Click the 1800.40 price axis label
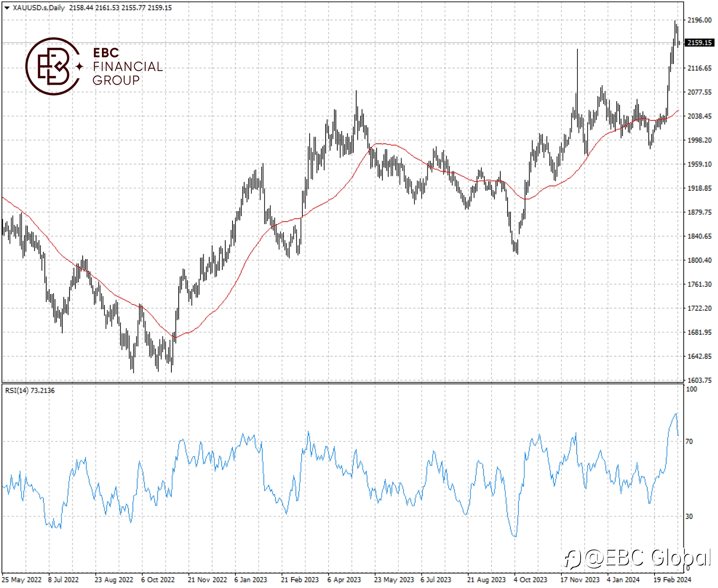Viewport: 718px width, 588px height. coord(700,260)
